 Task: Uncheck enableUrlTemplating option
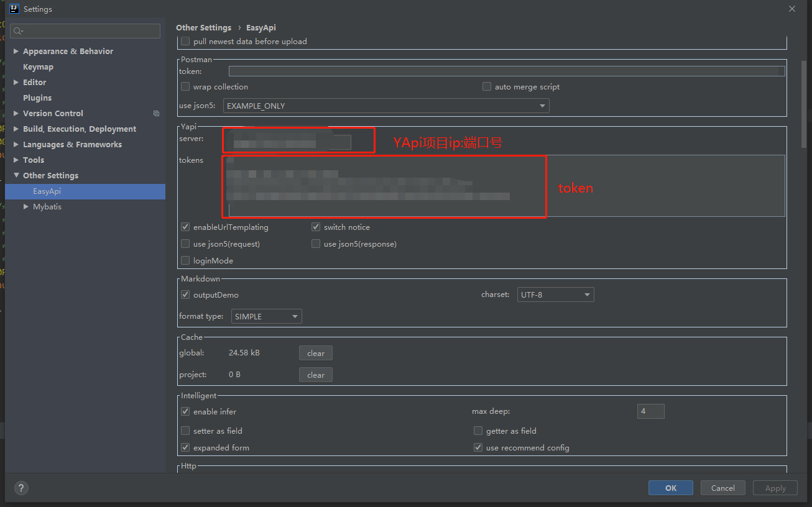pos(185,227)
